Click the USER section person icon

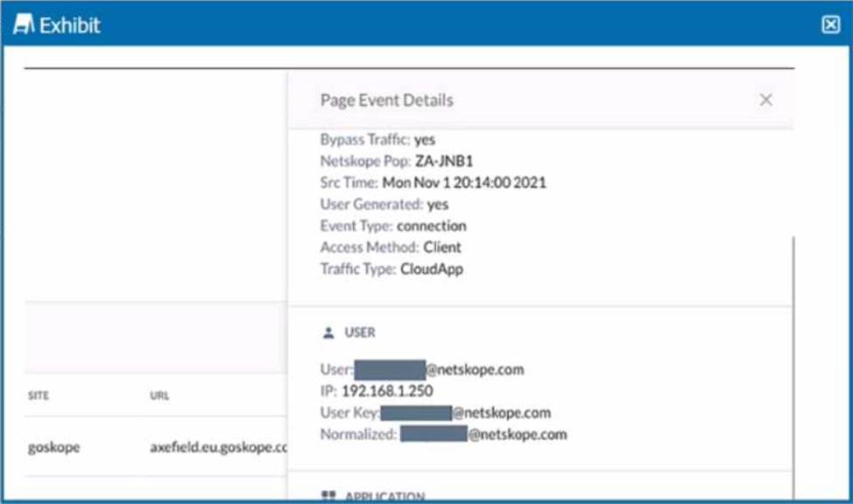pyautogui.click(x=328, y=332)
